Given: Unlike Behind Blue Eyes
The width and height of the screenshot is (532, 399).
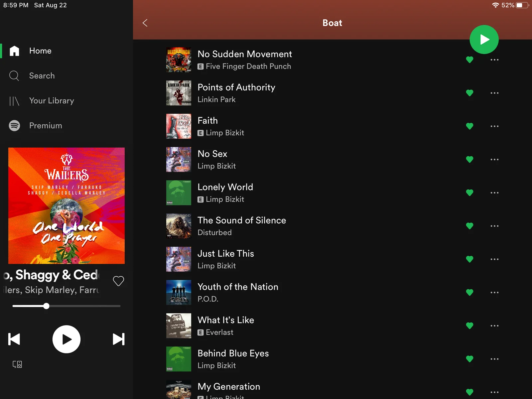Looking at the screenshot, I should click(x=469, y=359).
